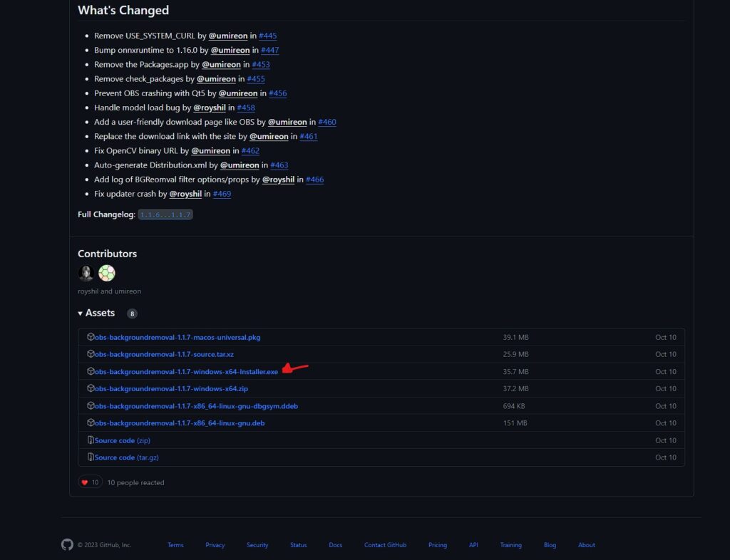
Task: Click package icon beside linux-gnu.deb asset
Action: pos(91,422)
